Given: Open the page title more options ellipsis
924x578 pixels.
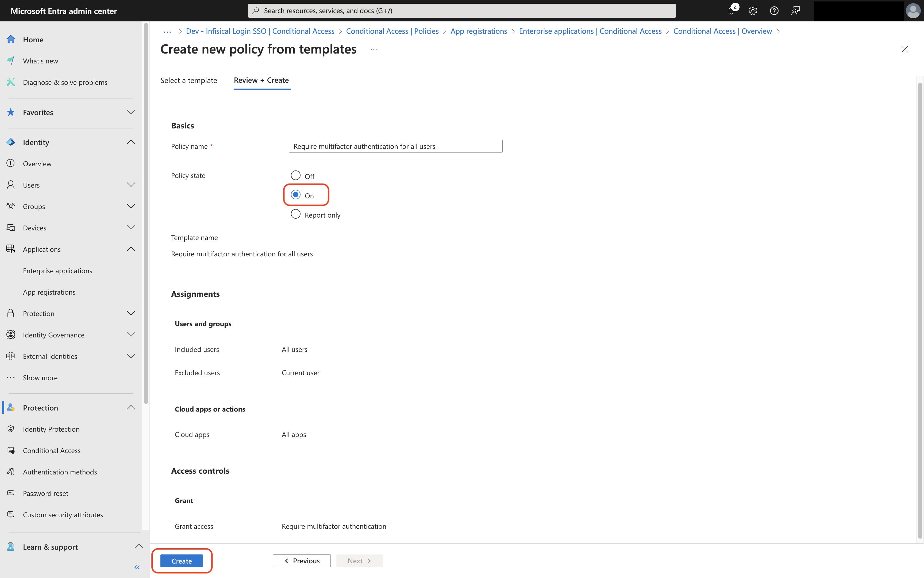Looking at the screenshot, I should coord(374,49).
